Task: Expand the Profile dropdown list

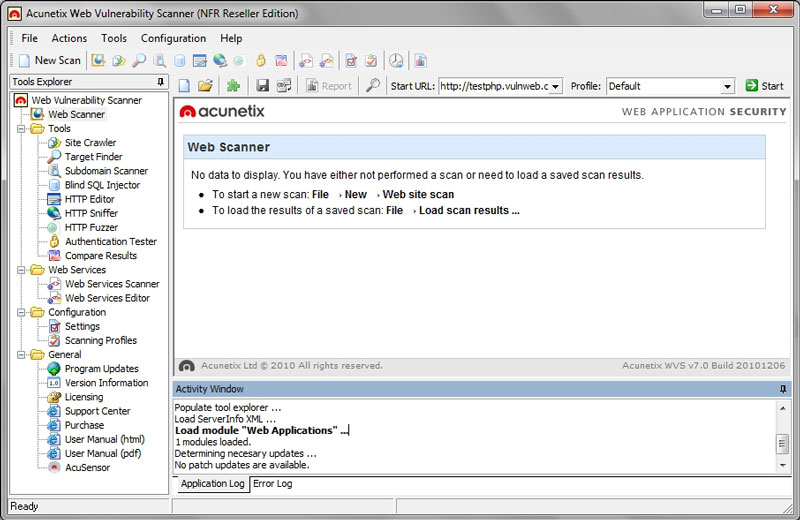Action: 728,87
